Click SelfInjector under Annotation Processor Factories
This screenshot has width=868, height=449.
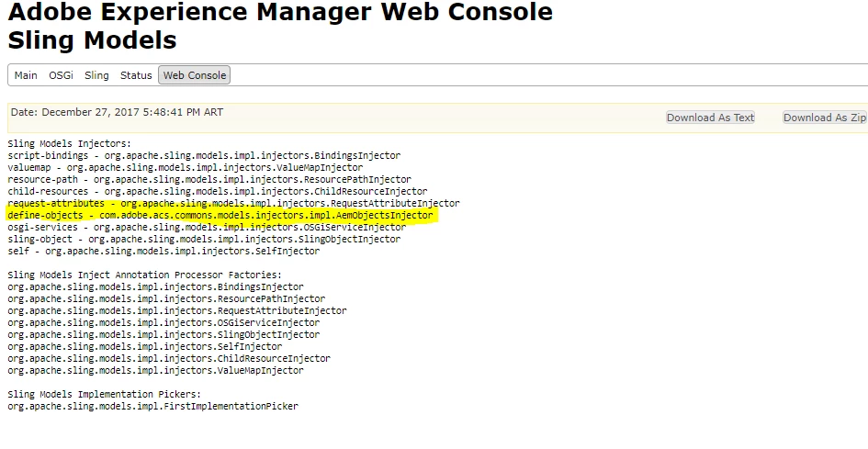[x=145, y=346]
